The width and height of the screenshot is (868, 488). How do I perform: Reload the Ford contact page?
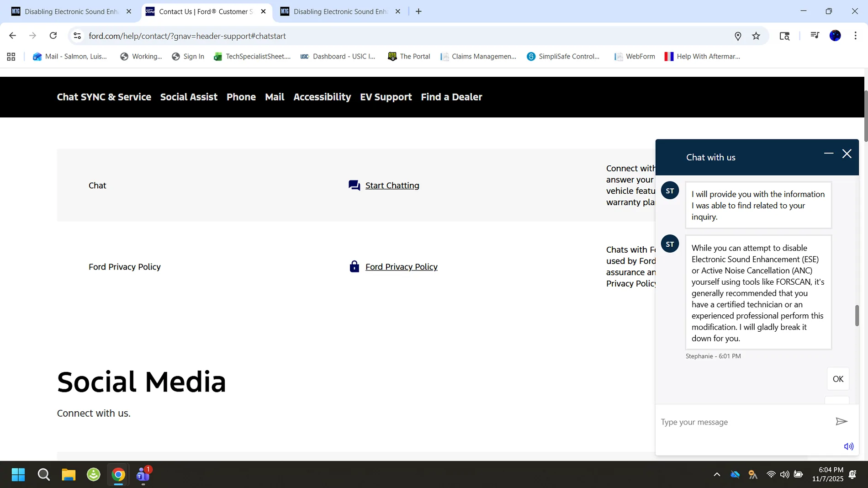tap(53, 36)
